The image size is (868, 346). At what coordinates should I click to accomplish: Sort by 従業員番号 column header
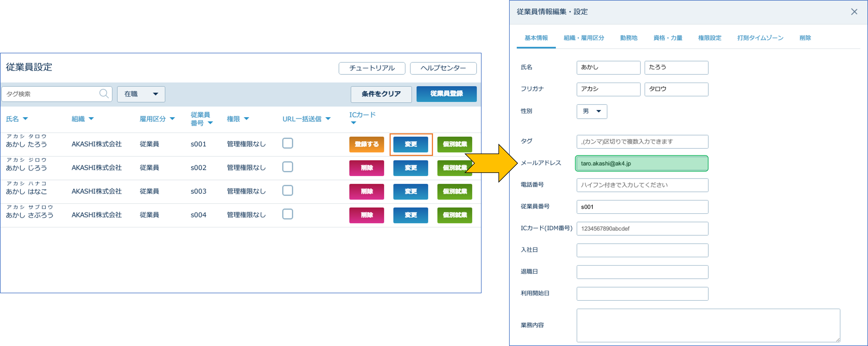click(202, 119)
